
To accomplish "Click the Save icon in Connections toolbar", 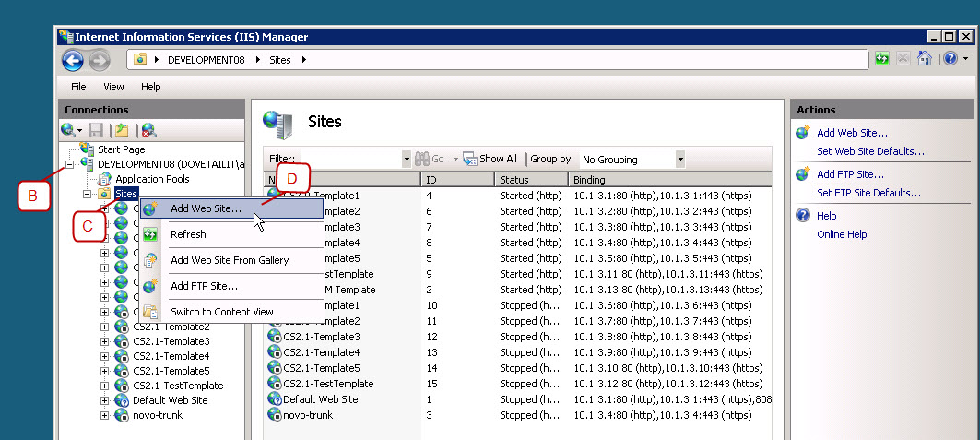I will pyautogui.click(x=96, y=131).
